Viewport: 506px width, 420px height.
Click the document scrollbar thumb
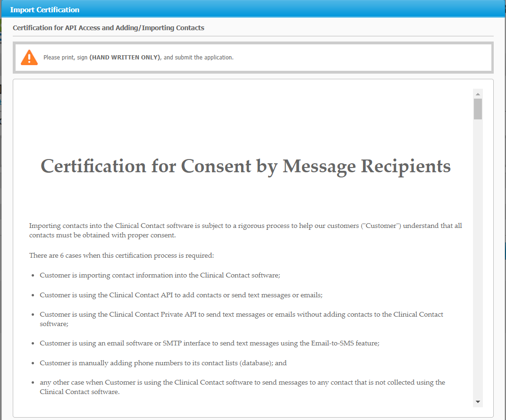(478, 109)
